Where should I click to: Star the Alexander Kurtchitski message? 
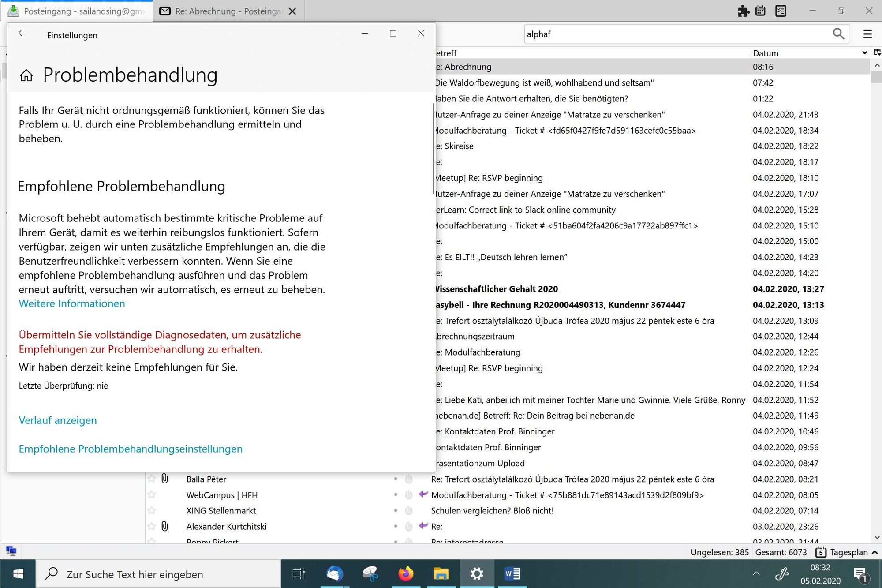tap(152, 526)
